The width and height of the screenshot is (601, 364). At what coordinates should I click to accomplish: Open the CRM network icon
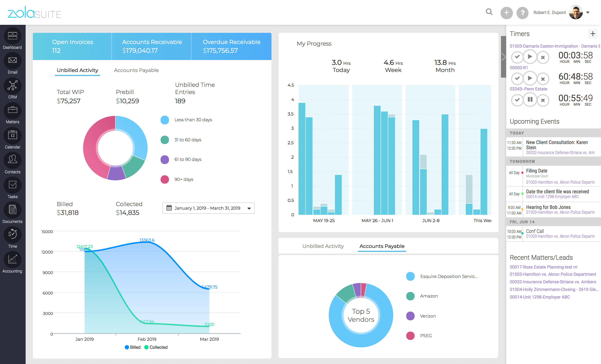coord(12,86)
